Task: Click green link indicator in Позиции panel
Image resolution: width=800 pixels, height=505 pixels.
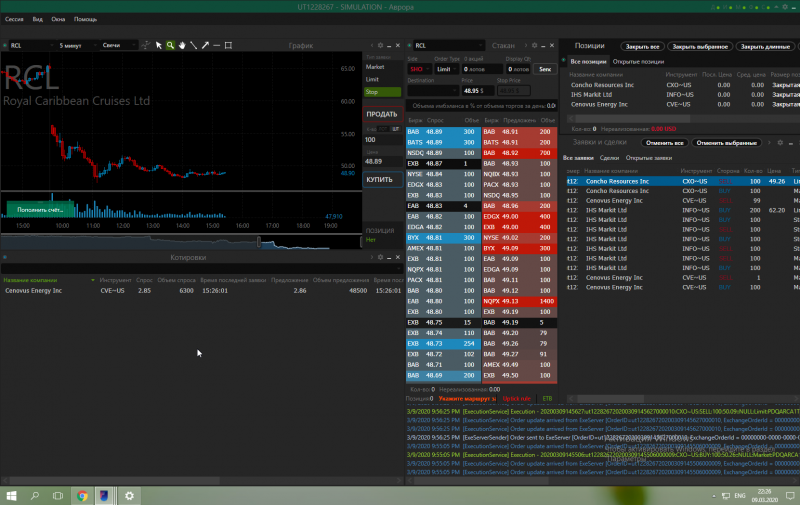Action: click(x=564, y=61)
